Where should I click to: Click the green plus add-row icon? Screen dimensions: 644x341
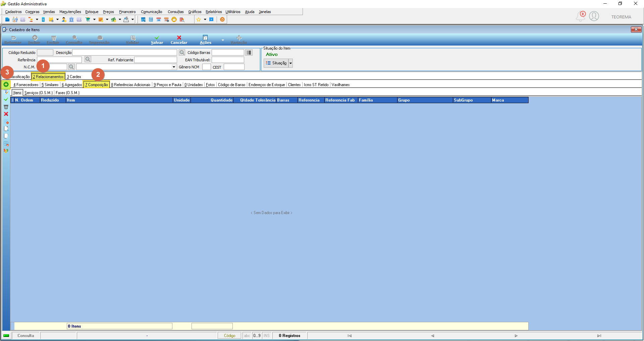coord(6,84)
